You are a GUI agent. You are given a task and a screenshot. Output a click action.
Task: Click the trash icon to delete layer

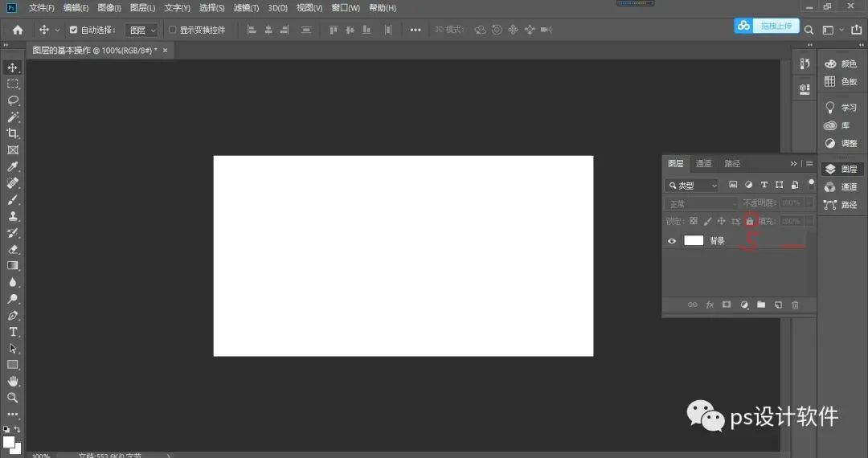(x=795, y=305)
